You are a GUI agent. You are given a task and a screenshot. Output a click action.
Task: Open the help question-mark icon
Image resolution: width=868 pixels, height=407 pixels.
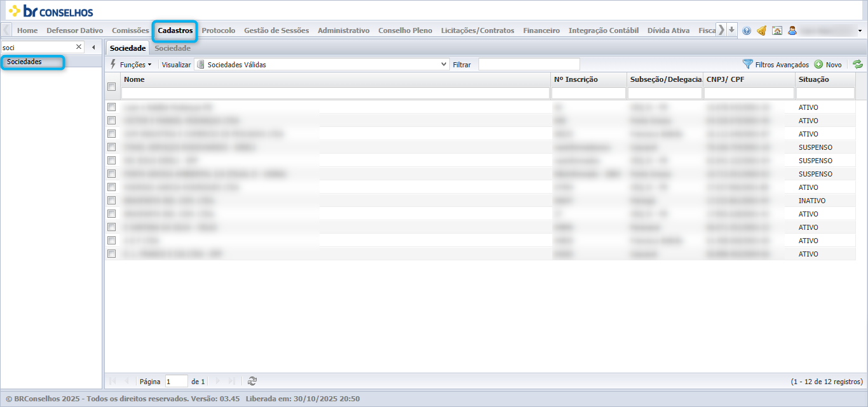click(747, 30)
